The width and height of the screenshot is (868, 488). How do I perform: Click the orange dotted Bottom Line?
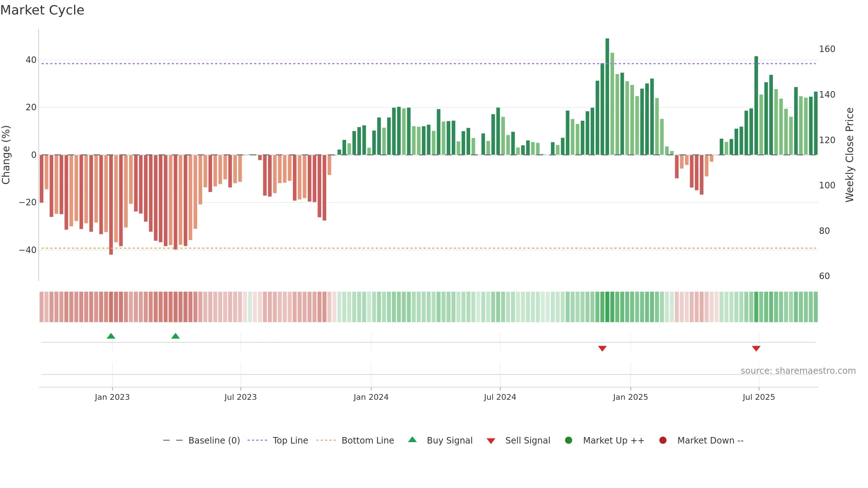(429, 248)
